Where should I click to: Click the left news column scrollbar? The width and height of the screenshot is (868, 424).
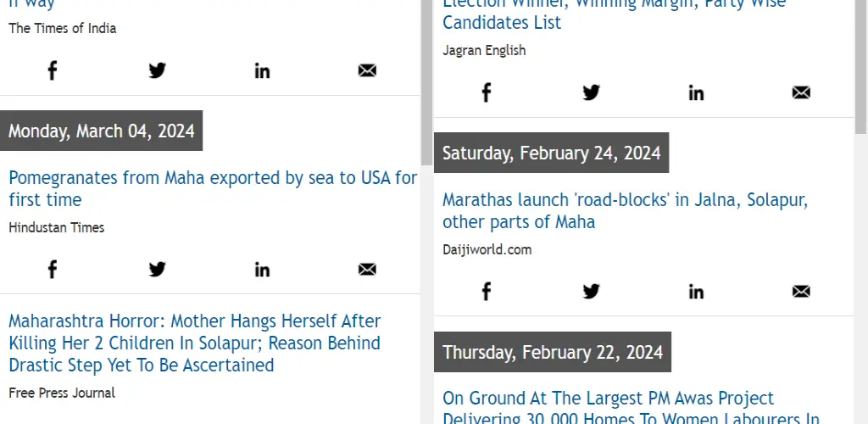click(x=426, y=83)
